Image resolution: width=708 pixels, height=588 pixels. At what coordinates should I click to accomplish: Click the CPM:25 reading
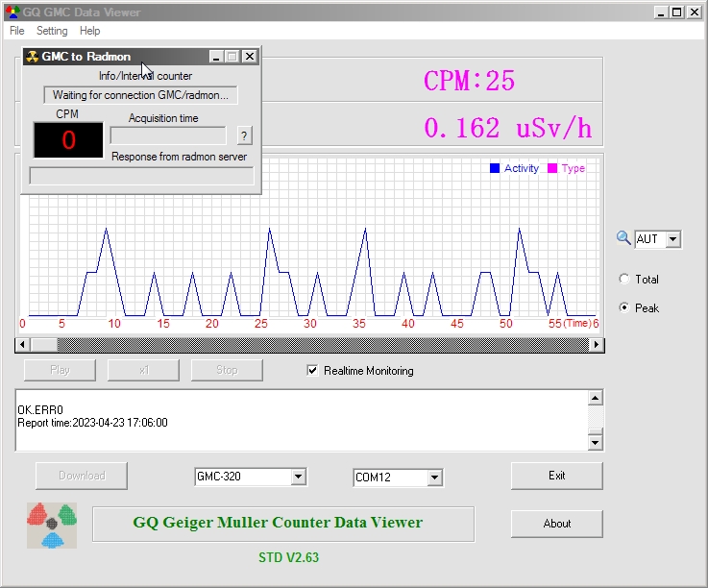pyautogui.click(x=469, y=81)
